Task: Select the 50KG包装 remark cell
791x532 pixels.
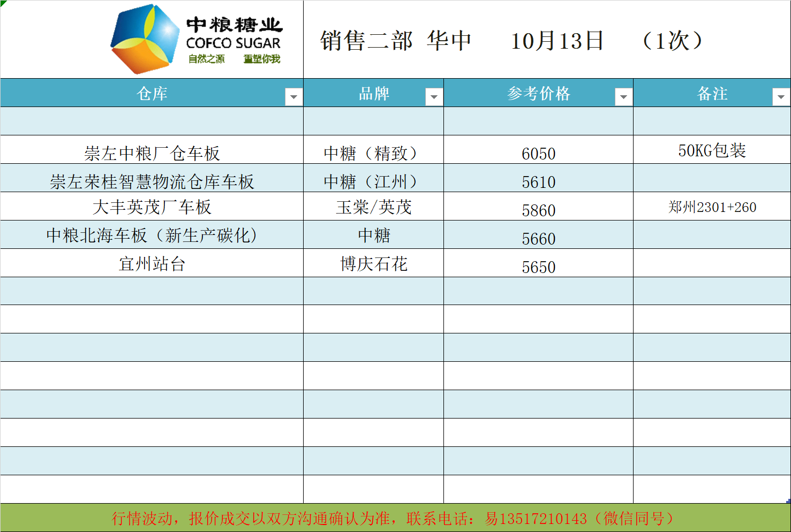Action: (x=712, y=150)
